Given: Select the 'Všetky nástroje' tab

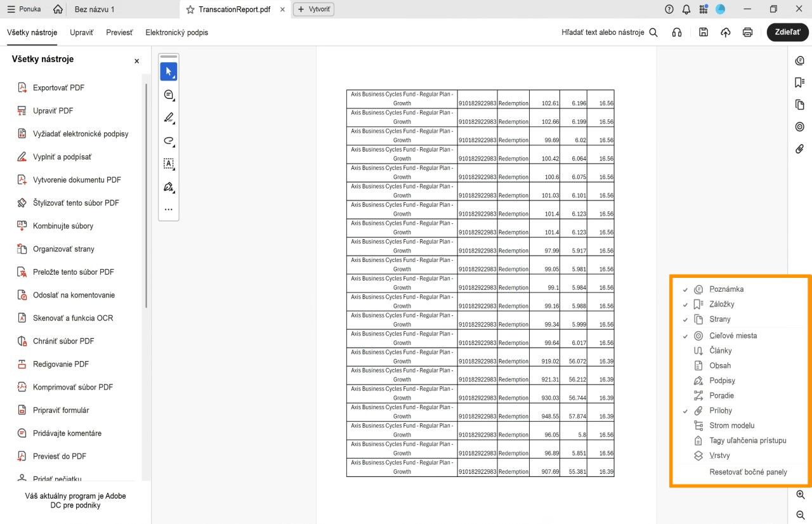Looking at the screenshot, I should (32, 32).
